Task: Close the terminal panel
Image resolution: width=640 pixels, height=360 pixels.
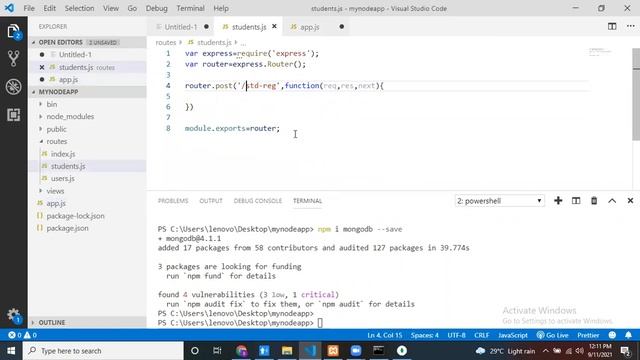Action: [630, 200]
